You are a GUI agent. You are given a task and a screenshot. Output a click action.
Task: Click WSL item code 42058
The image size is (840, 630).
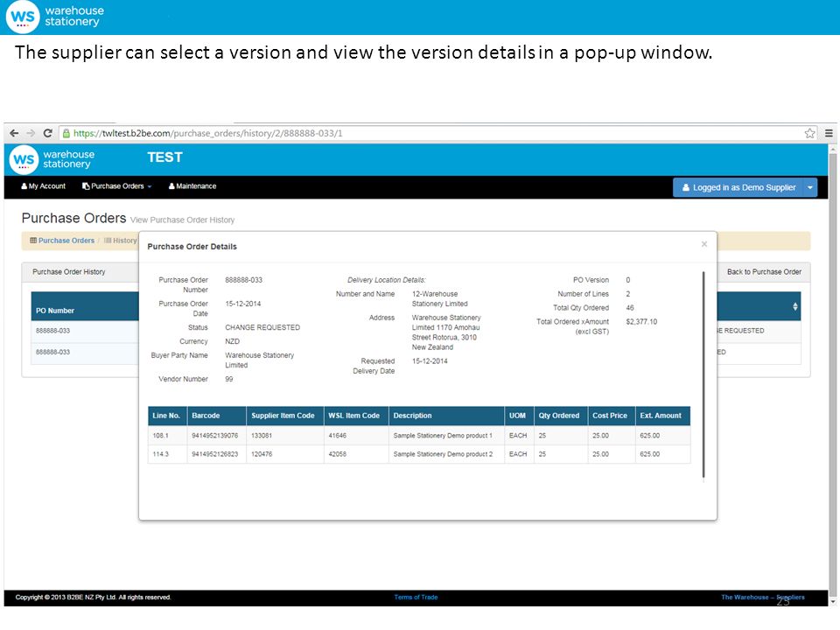click(x=338, y=454)
